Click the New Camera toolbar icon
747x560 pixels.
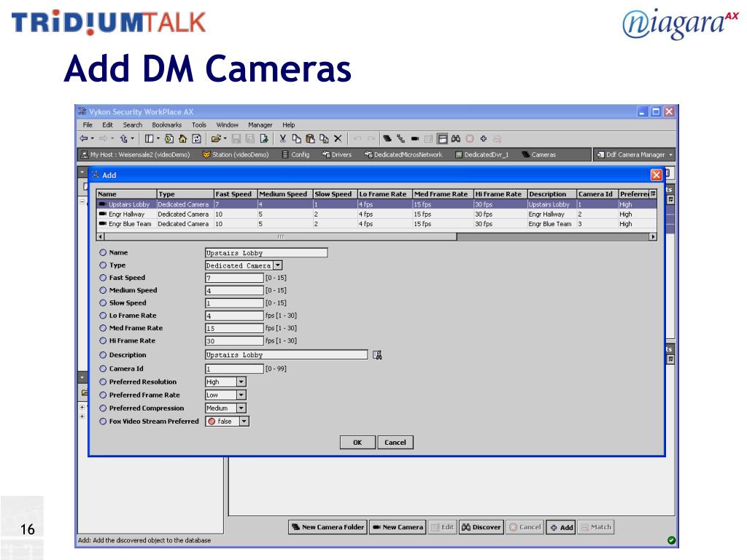(415, 139)
